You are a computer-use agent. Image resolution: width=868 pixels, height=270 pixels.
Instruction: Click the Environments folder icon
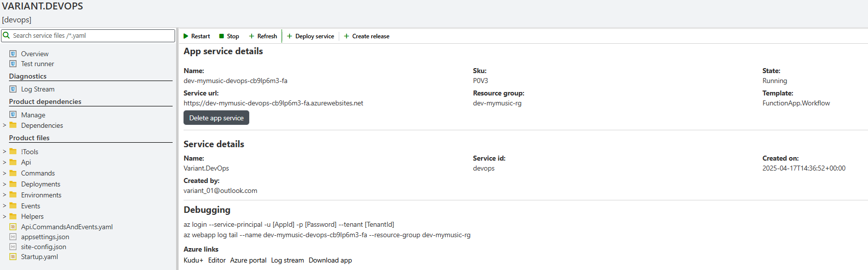point(13,195)
